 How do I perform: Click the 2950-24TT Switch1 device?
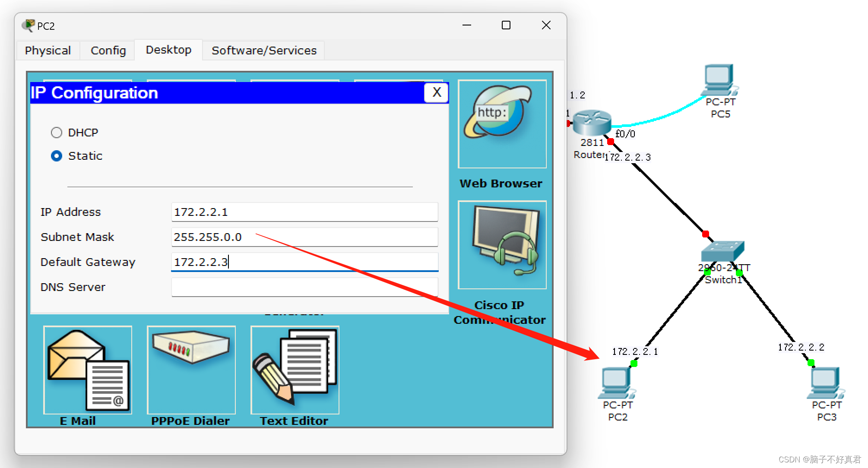pyautogui.click(x=722, y=251)
